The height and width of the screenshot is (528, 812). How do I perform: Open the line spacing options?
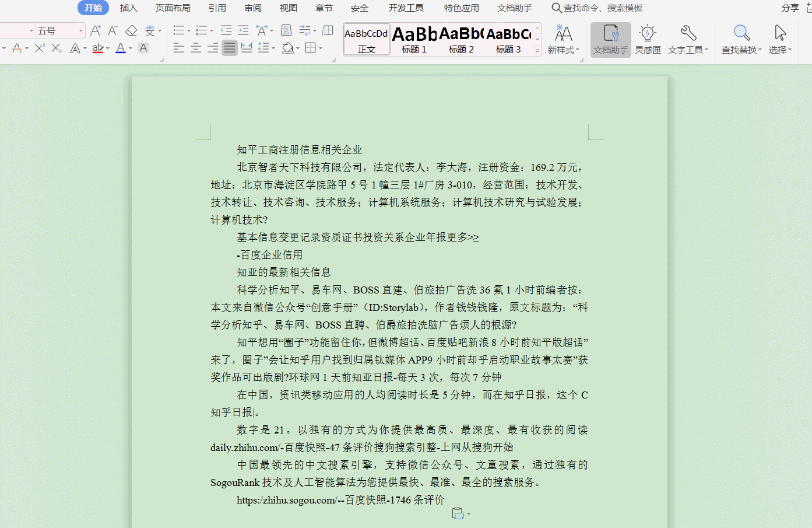pyautogui.click(x=264, y=48)
